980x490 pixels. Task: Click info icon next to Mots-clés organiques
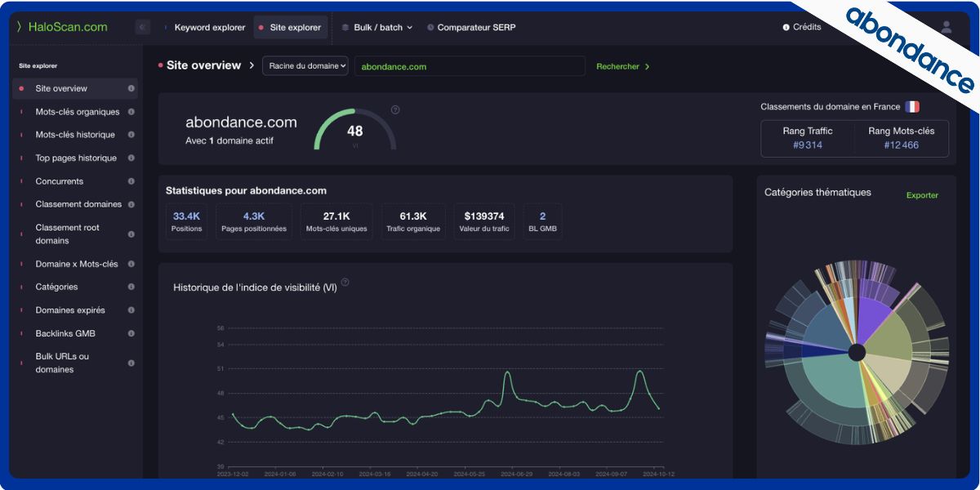(x=131, y=112)
